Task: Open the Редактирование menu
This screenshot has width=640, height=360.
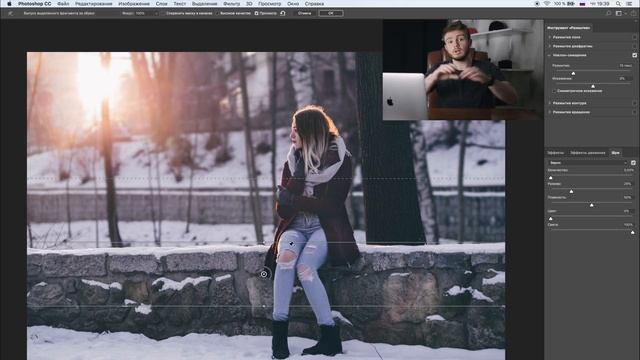Action: [x=93, y=4]
